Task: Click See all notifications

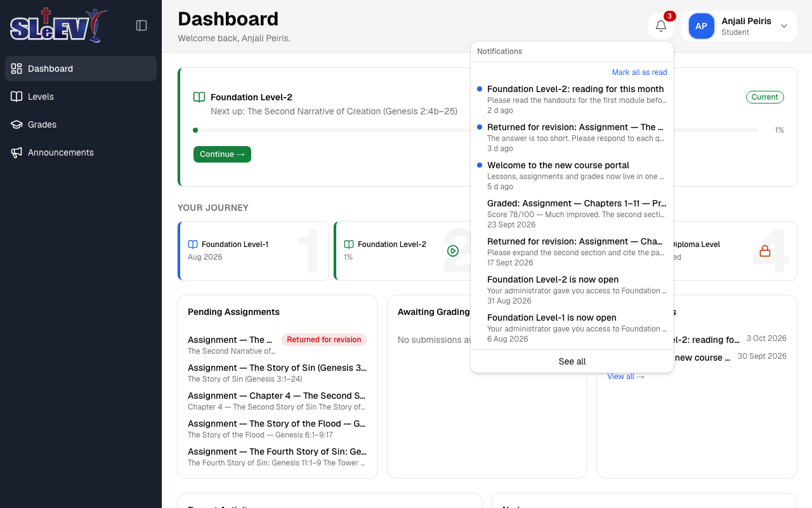Action: pos(572,361)
